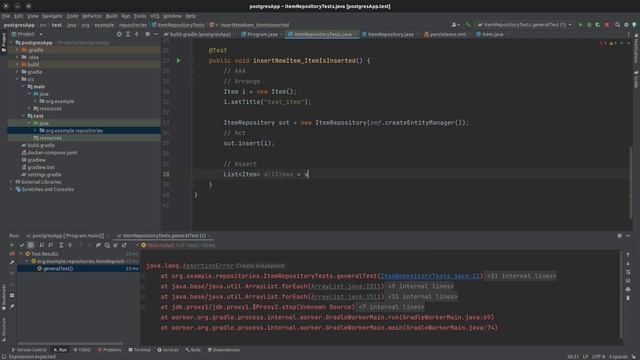Viewport: 640px width, 360px height.
Task: Open the Services tool window button
Action: pyautogui.click(x=168, y=350)
